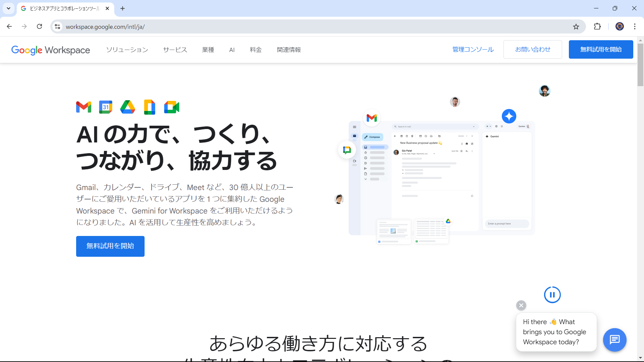
Task: View site information icon in address bar
Action: point(57,26)
